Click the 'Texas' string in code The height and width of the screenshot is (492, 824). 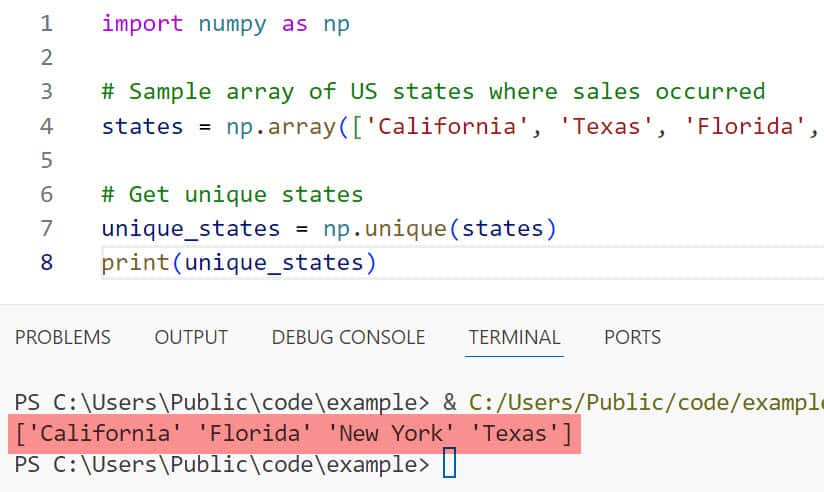[606, 127]
